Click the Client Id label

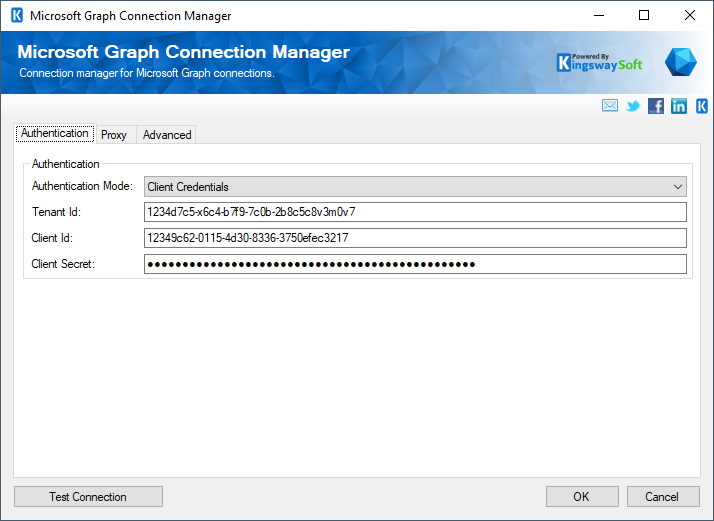point(52,238)
